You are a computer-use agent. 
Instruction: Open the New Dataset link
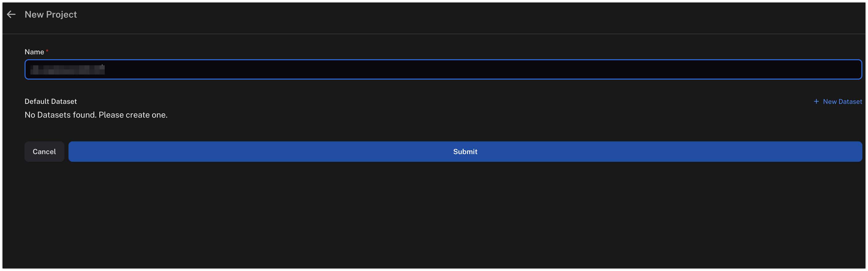pos(838,101)
